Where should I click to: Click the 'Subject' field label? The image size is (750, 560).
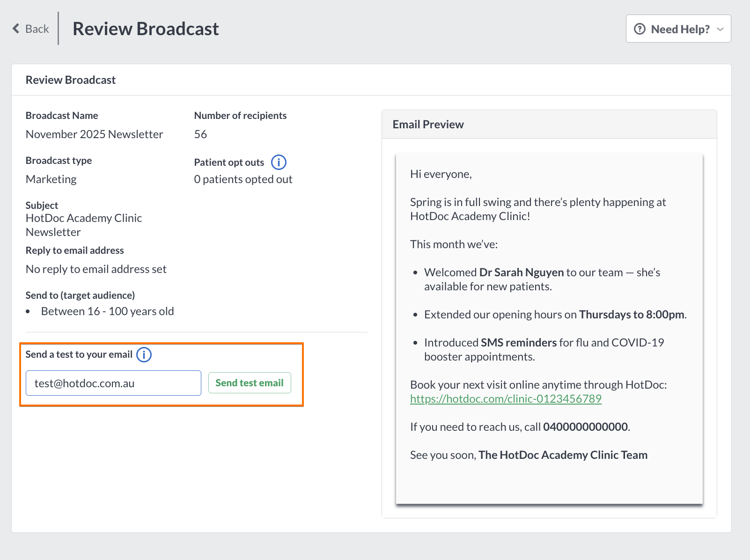click(42, 206)
